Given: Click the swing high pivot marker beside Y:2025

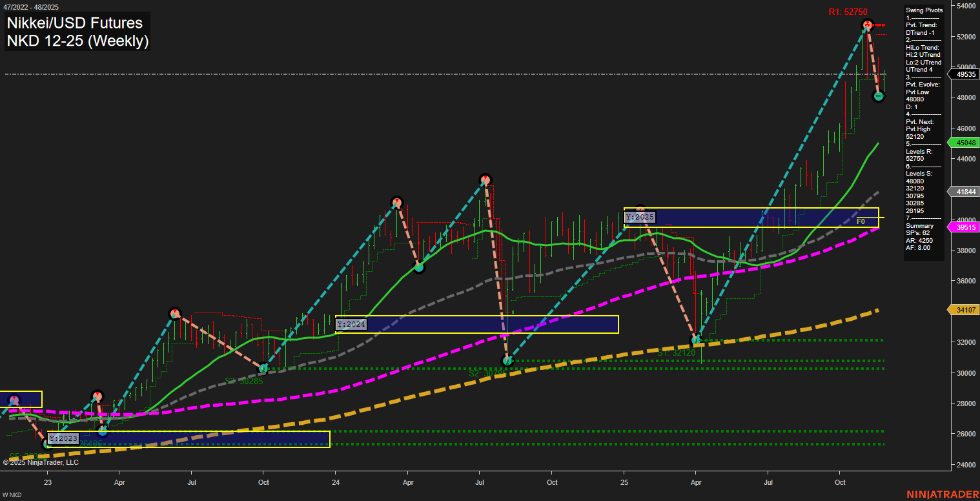Looking at the screenshot, I should pyautogui.click(x=640, y=210).
